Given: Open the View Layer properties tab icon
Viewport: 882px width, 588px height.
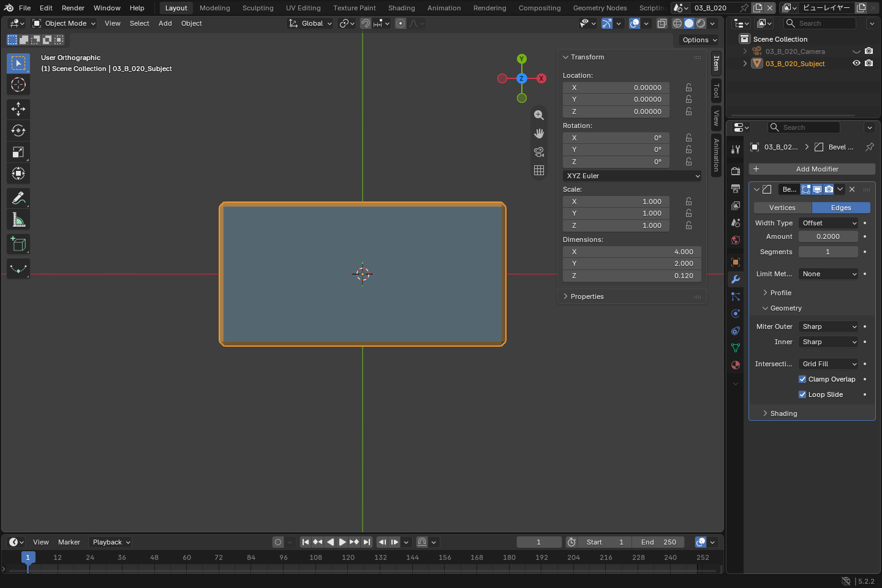Looking at the screenshot, I should [x=736, y=206].
